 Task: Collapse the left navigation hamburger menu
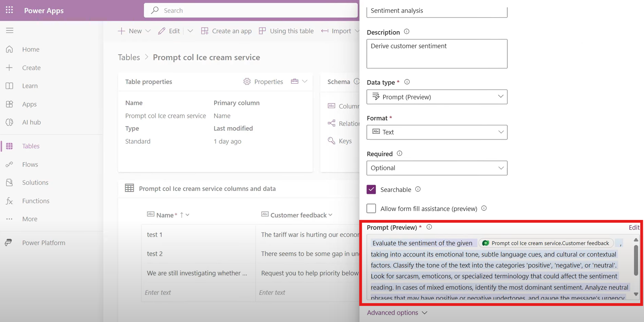pos(10,31)
